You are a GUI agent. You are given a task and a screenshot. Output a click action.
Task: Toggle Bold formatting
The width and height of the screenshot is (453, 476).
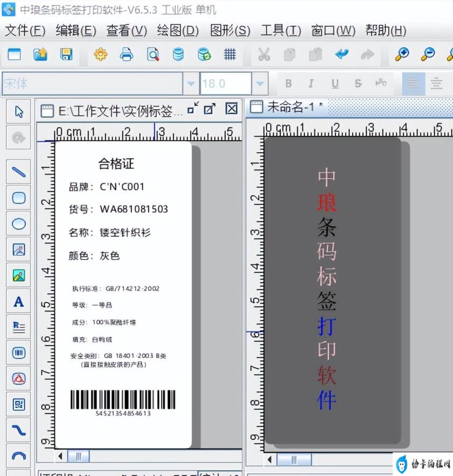point(288,83)
